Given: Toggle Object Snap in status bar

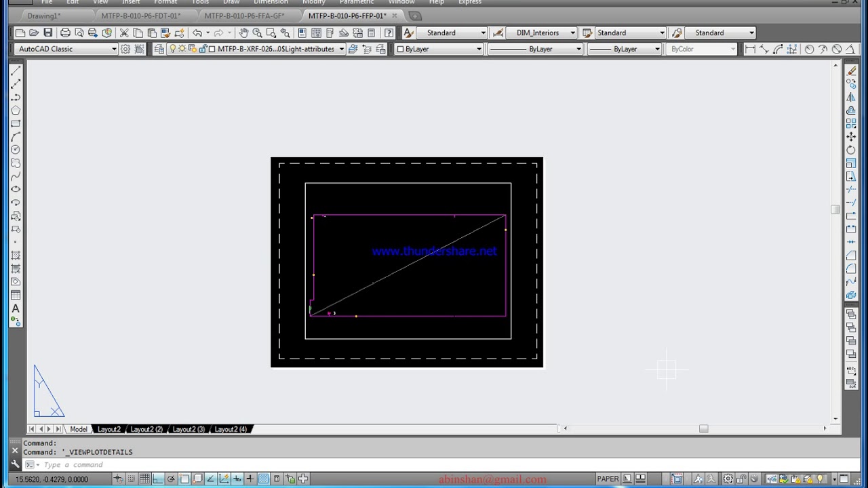Looking at the screenshot, I should [x=184, y=479].
